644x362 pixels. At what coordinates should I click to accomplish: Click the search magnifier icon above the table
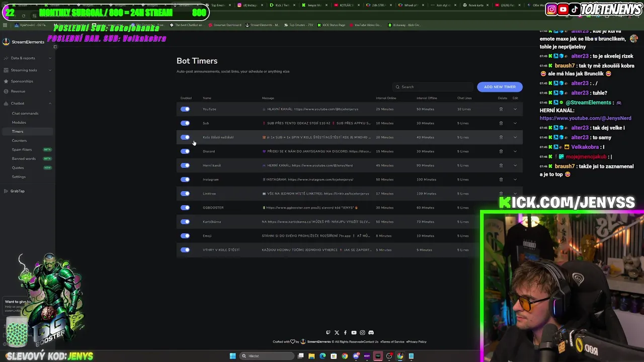(397, 87)
